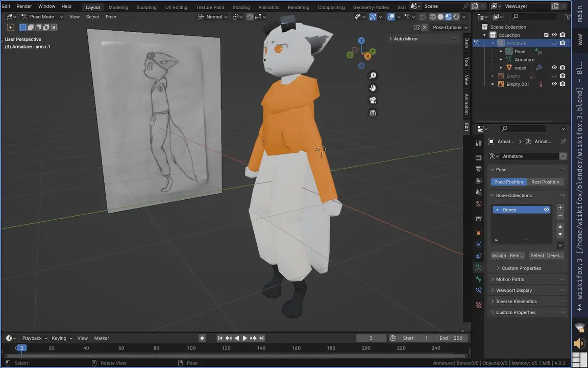Expand the Motion Paths panel
The height and width of the screenshot is (368, 588).
509,280
